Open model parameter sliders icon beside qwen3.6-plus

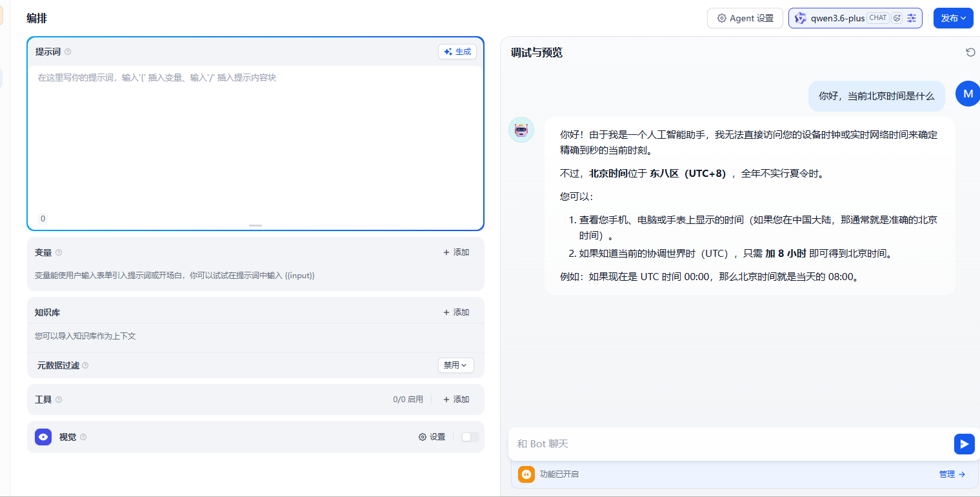(911, 18)
